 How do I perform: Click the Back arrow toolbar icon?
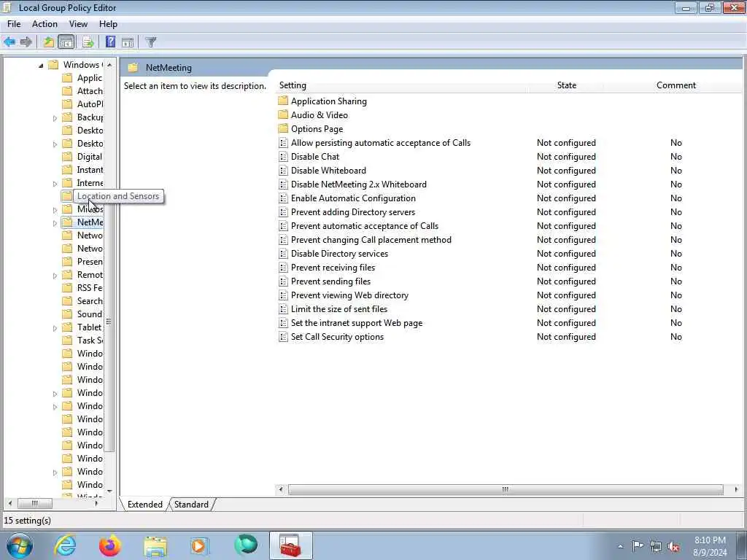coord(9,42)
